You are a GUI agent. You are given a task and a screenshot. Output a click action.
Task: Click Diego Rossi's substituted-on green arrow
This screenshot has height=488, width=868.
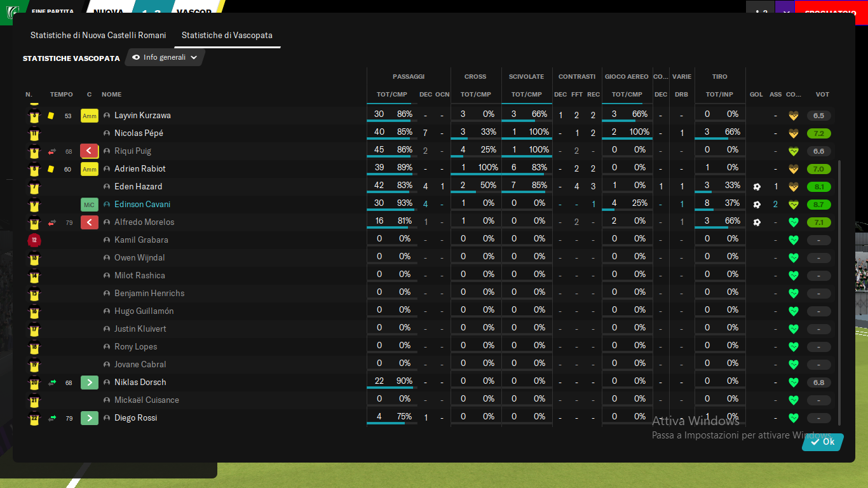click(52, 418)
